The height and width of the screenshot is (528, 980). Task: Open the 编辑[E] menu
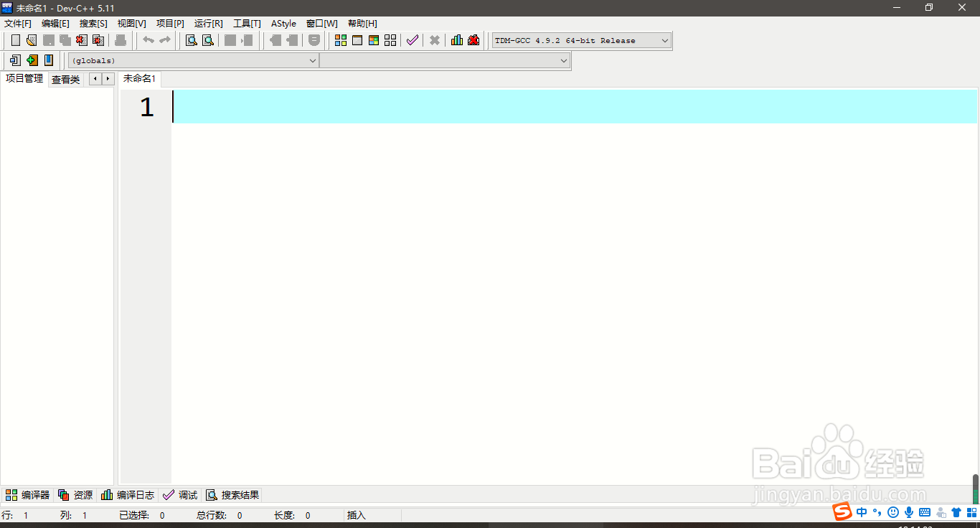(55, 24)
